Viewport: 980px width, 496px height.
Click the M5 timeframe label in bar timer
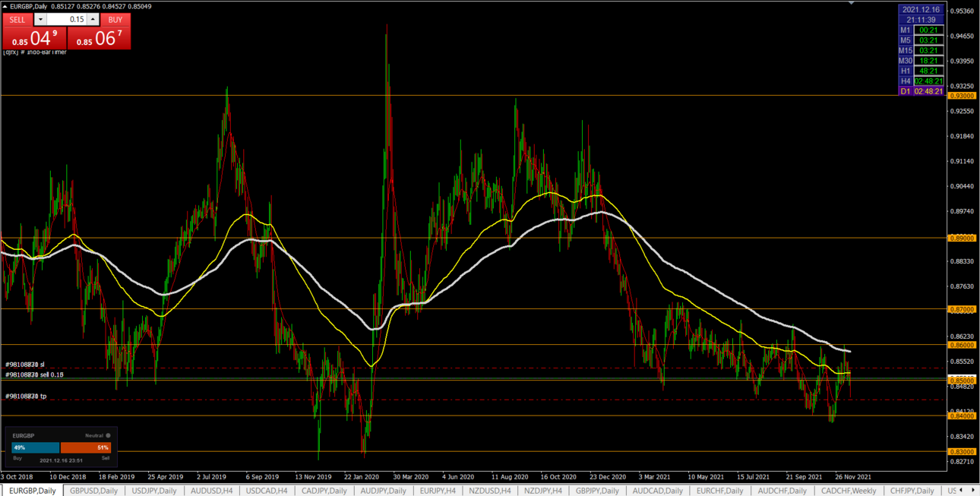tap(905, 40)
